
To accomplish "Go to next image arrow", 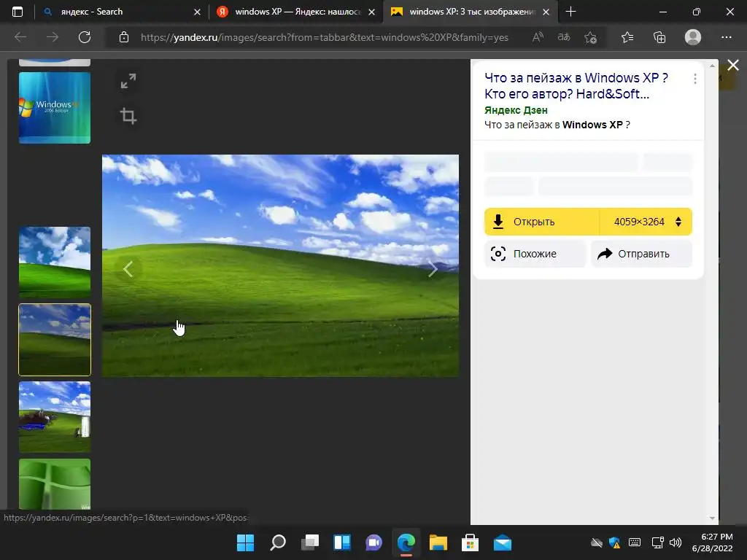I will click(x=433, y=269).
